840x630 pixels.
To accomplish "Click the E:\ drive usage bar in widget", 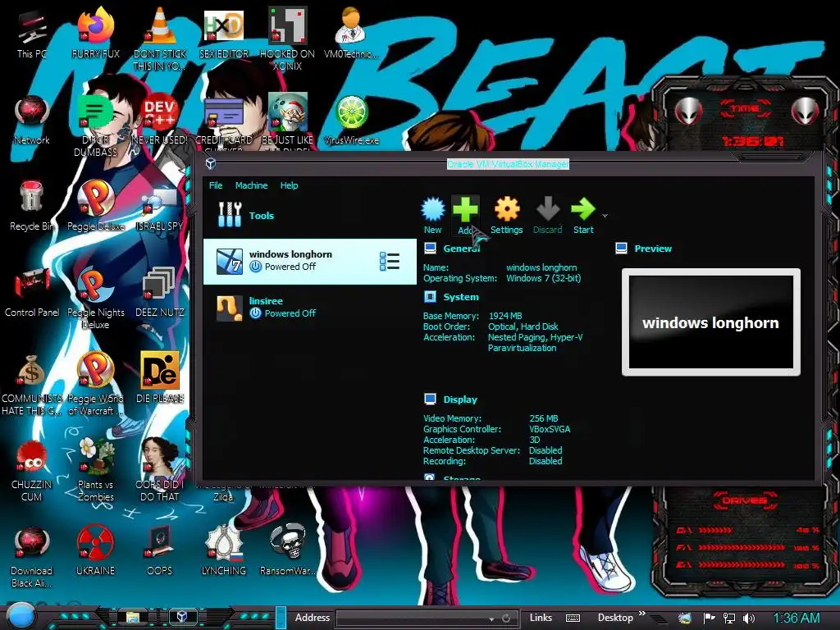I will (742, 564).
